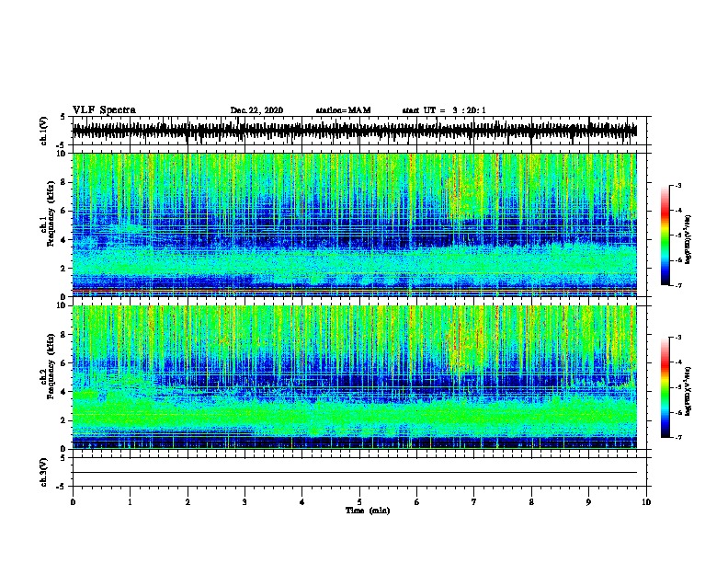
Task: Click the ch.1 color bar log(PSD) label
Action: click(688, 239)
